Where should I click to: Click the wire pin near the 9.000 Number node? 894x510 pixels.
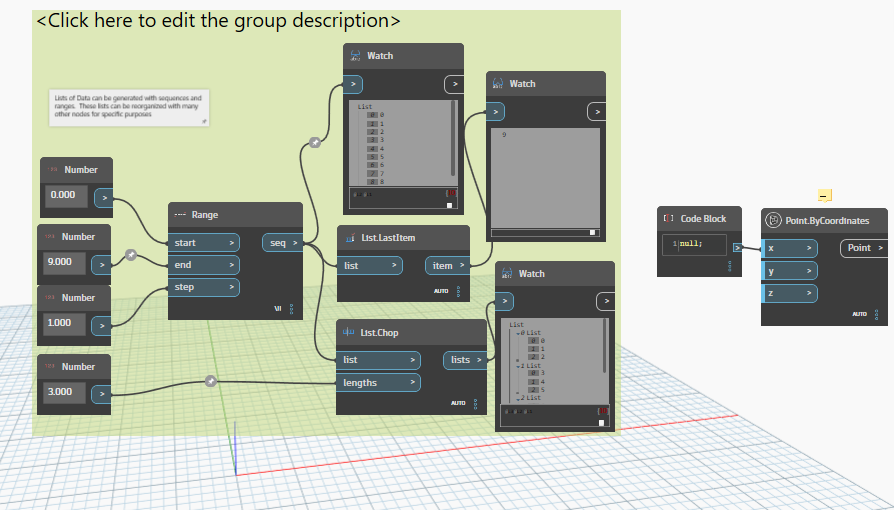pos(131,255)
